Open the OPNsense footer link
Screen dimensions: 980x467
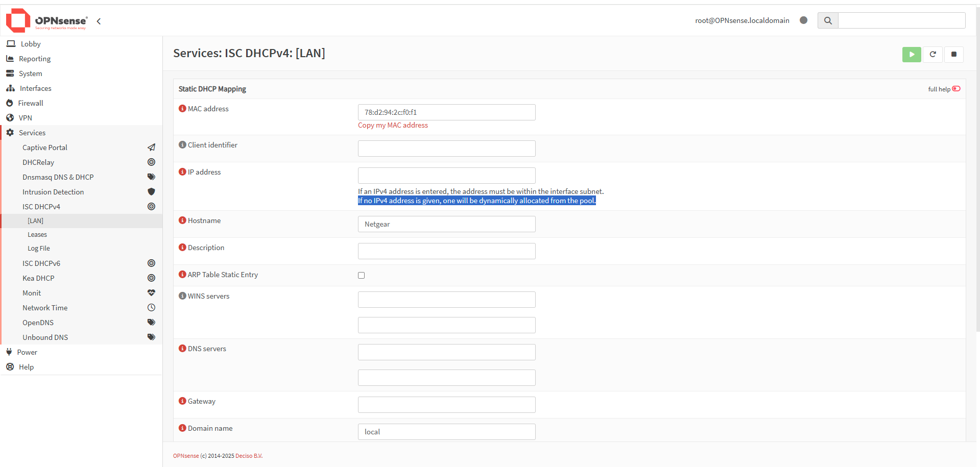[186, 456]
